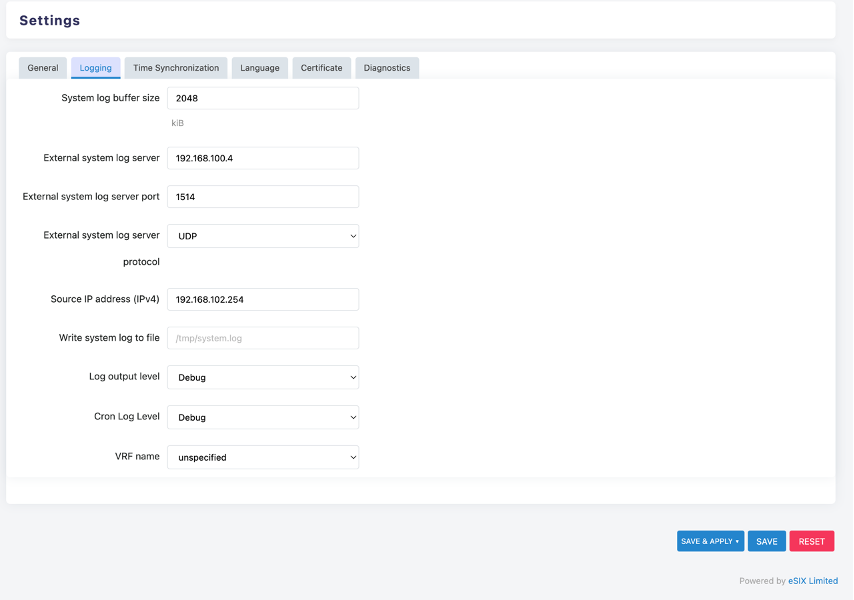Switch to the General tab
This screenshot has width=854, height=600.
click(x=42, y=67)
